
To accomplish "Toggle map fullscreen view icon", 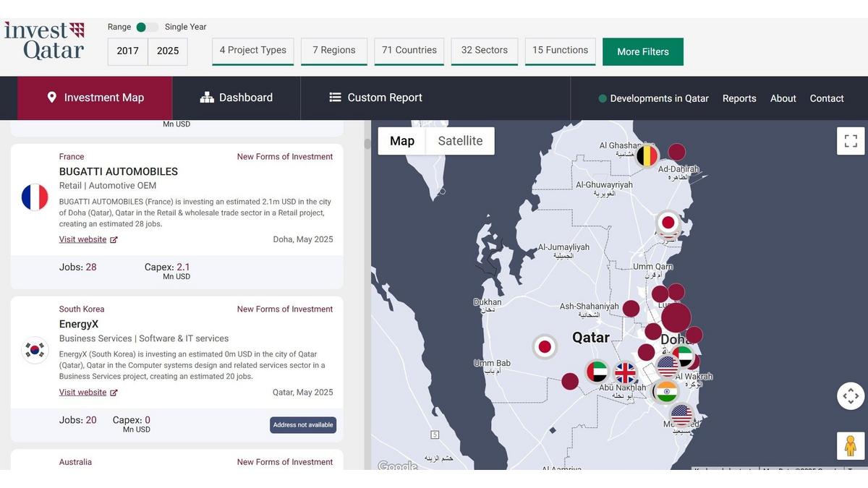I will click(851, 141).
